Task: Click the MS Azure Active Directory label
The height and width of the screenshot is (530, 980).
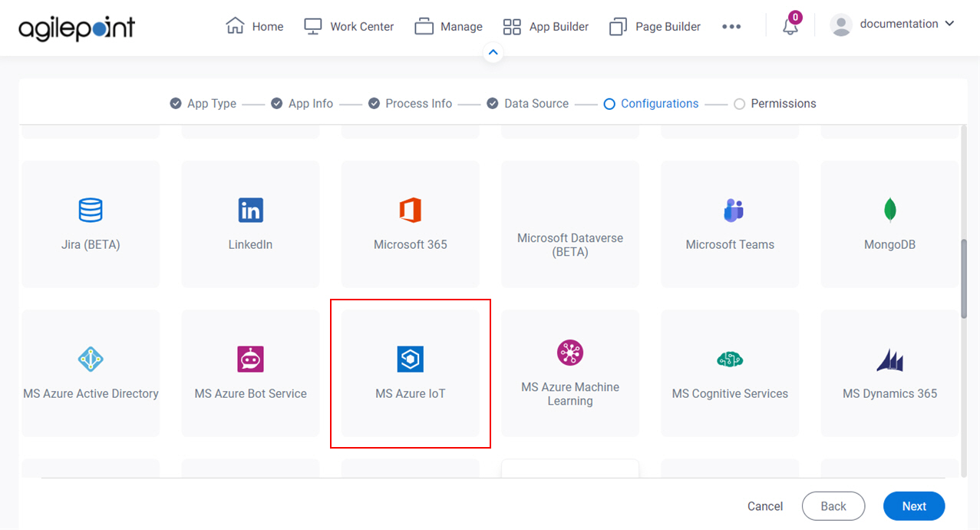Action: coord(91,394)
